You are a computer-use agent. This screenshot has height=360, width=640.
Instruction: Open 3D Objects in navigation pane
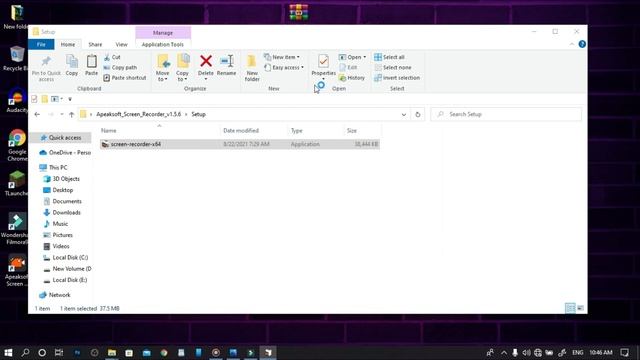61,179
